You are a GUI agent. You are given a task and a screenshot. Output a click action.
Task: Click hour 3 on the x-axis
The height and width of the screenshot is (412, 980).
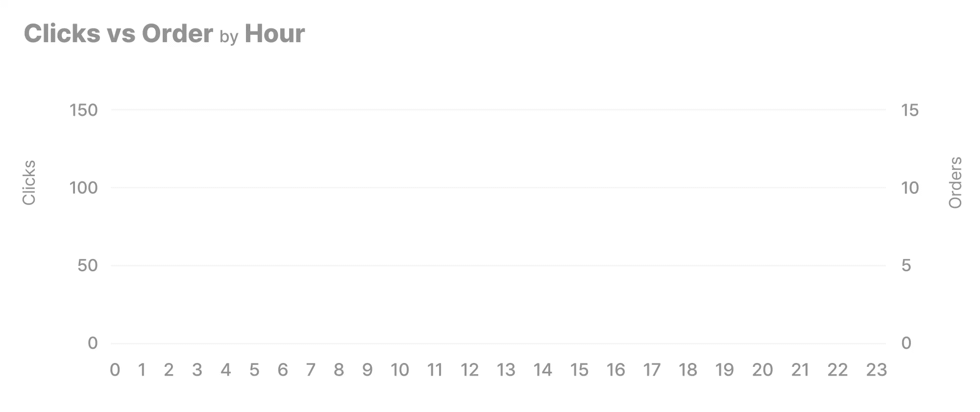(197, 370)
